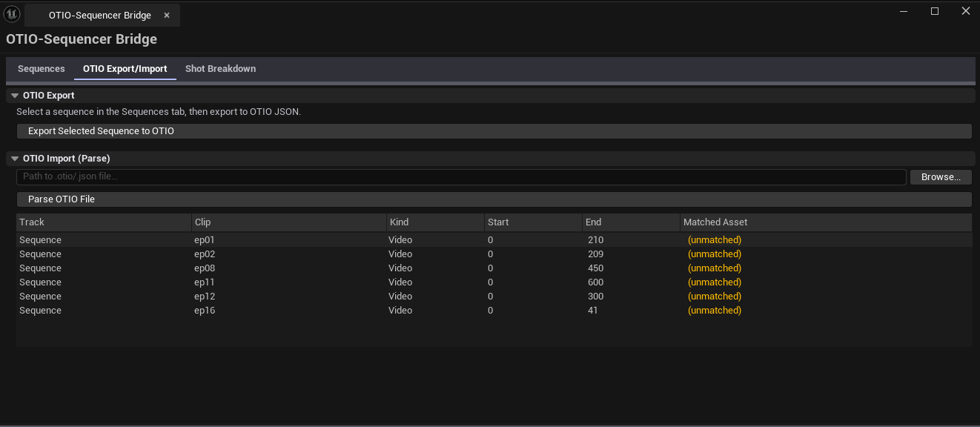Viewport: 980px width, 427px height.
Task: Select the ep11 clip row
Action: (494, 282)
